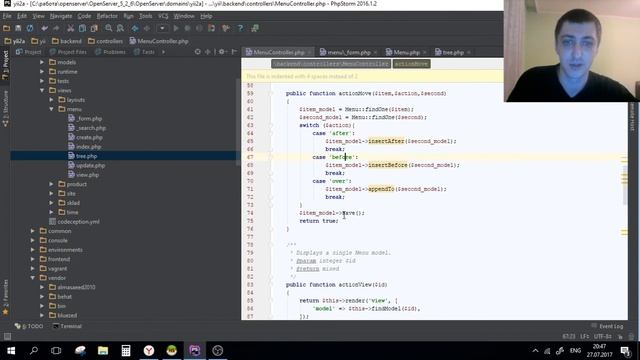
Task: Click the collapse all icon in Project panel
Action: pyautogui.click(x=208, y=52)
